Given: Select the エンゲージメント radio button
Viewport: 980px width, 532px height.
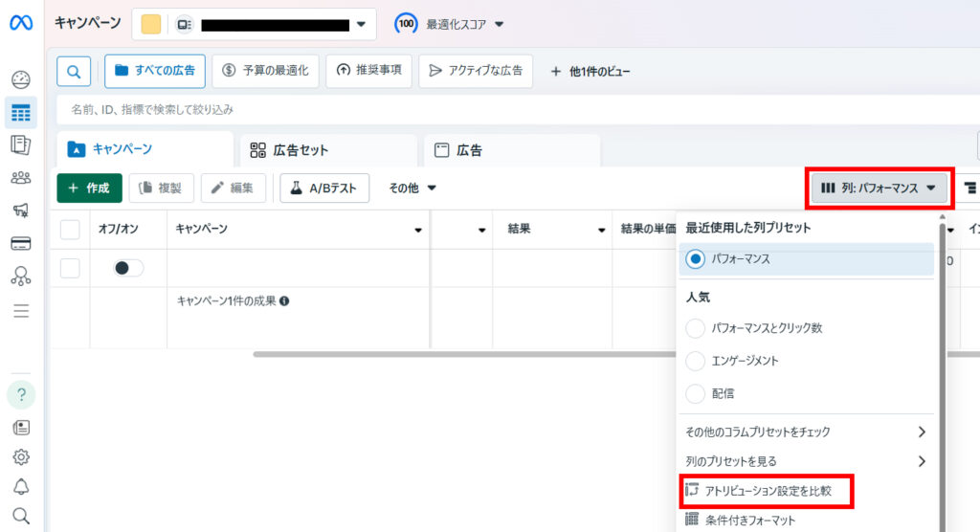Looking at the screenshot, I should (695, 361).
